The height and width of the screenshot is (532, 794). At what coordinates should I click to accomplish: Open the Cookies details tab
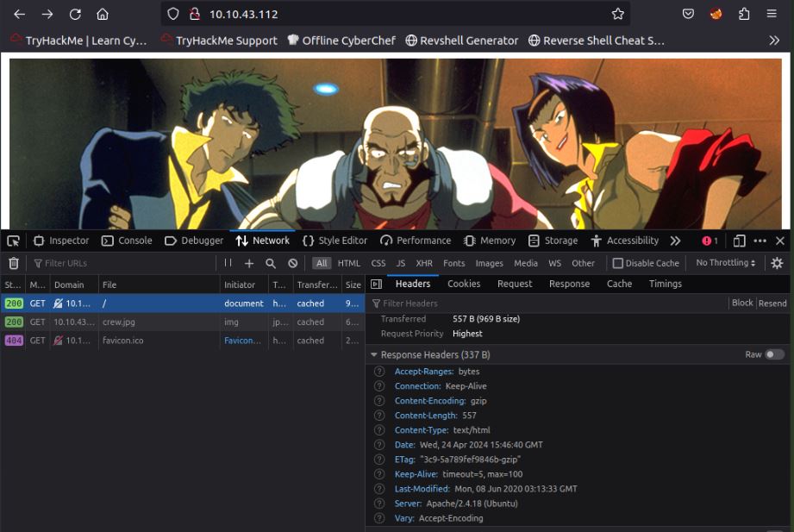coord(464,284)
